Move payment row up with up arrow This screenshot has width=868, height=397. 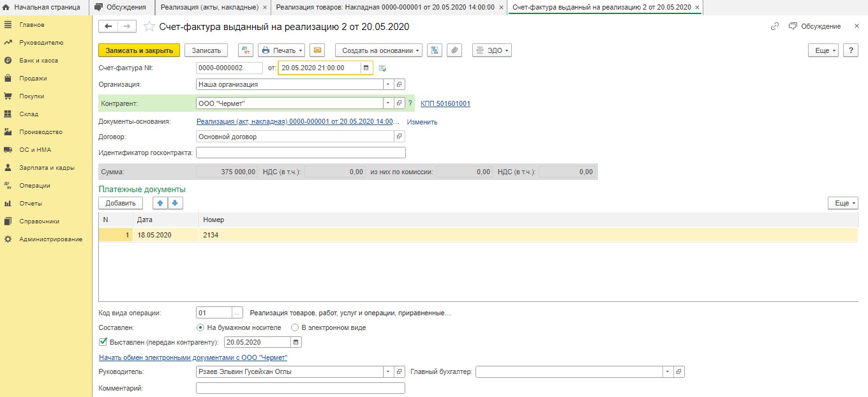tap(160, 203)
